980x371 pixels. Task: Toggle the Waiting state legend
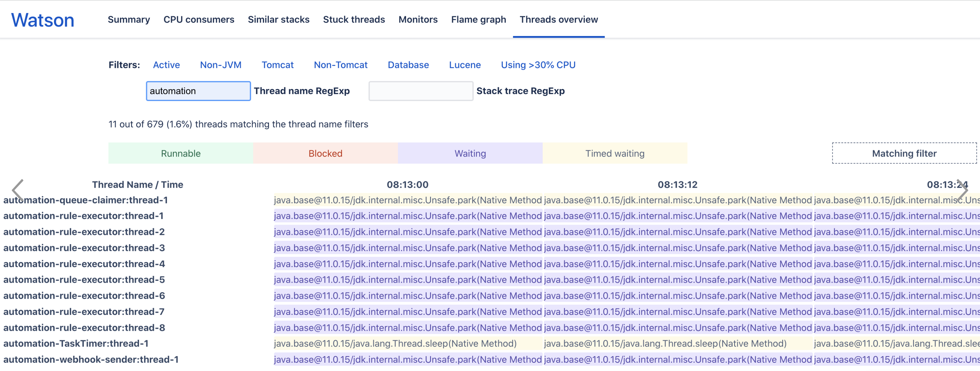(x=470, y=153)
